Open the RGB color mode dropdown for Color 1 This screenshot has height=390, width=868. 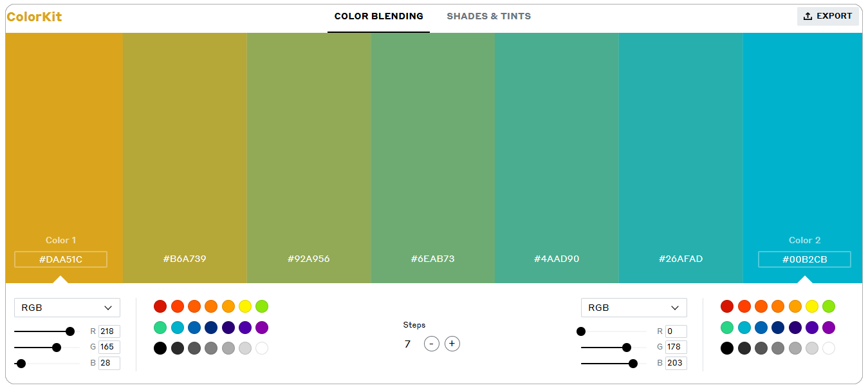(x=67, y=307)
